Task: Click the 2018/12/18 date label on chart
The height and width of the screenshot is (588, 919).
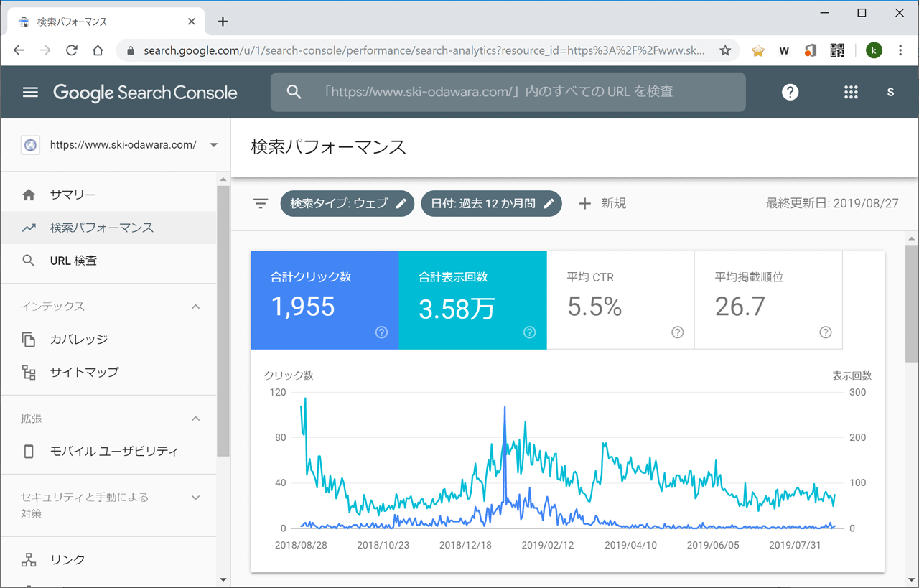Action: pos(465,545)
